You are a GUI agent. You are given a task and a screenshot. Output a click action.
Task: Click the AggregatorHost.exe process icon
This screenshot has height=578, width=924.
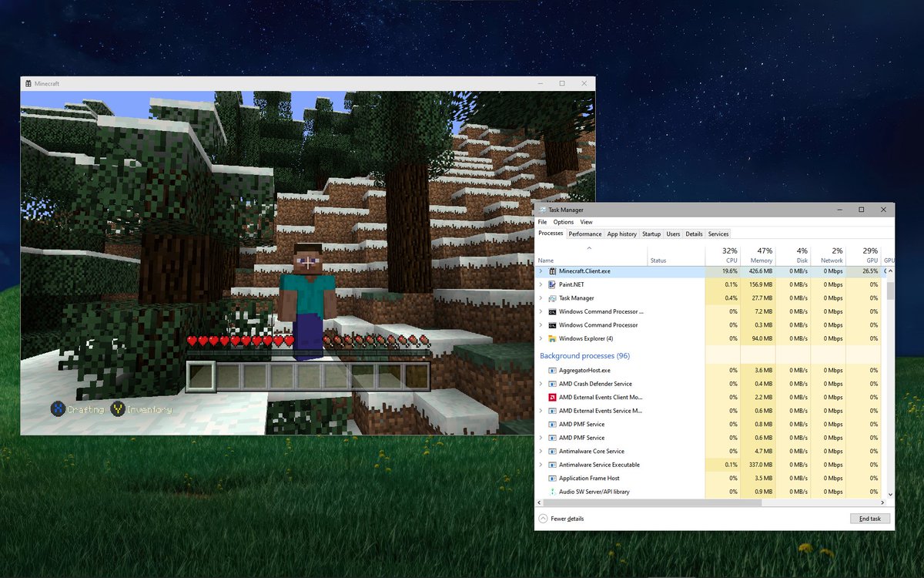tap(553, 371)
